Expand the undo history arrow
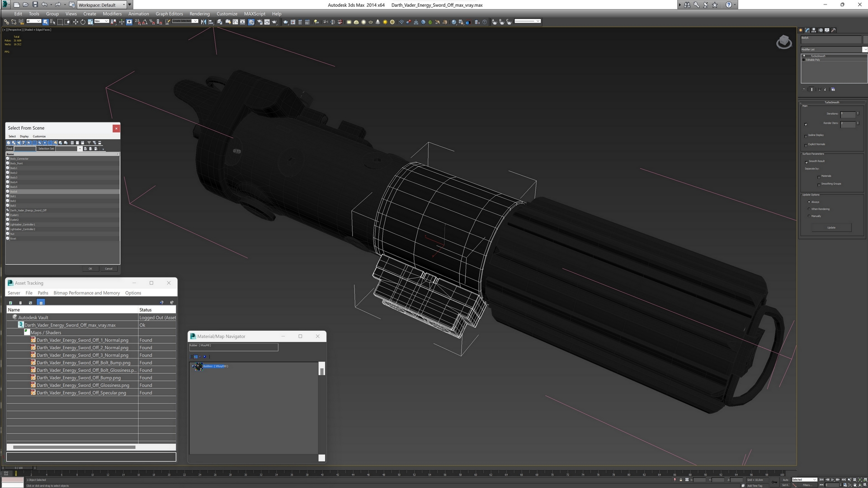Viewport: 868px width, 488px height. (x=50, y=5)
